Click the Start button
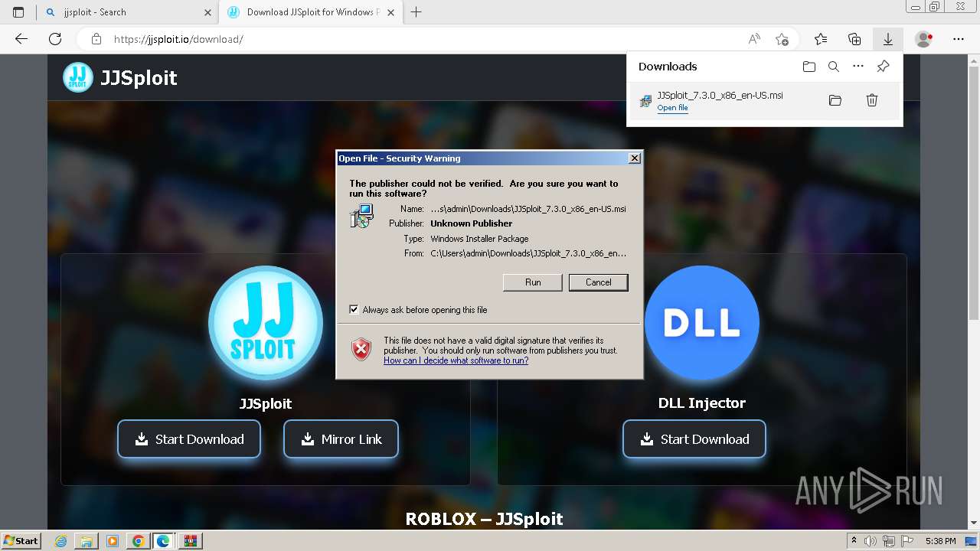 tap(21, 541)
